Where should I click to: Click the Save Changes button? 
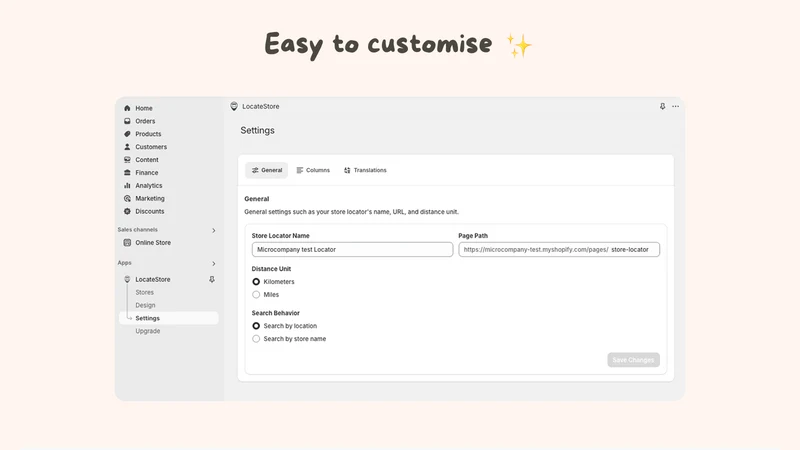click(x=633, y=360)
